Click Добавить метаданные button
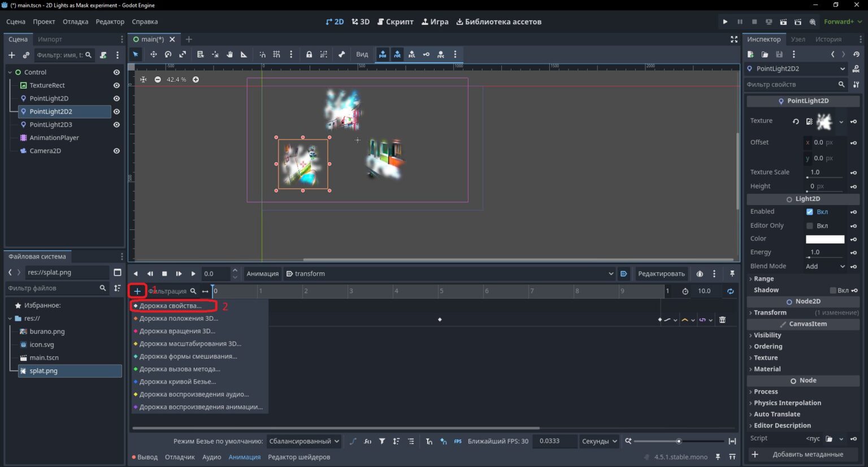 tap(803, 454)
